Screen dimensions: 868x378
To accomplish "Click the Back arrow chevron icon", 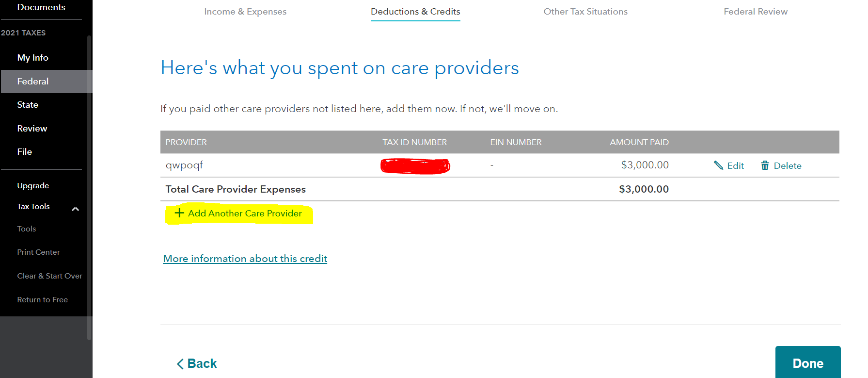I will point(180,364).
